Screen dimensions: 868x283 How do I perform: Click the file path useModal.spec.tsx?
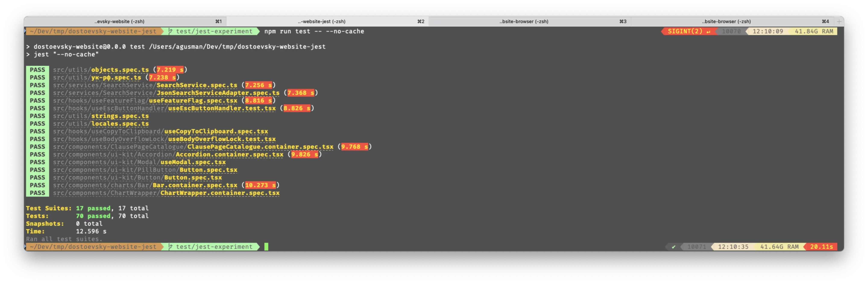139,162
